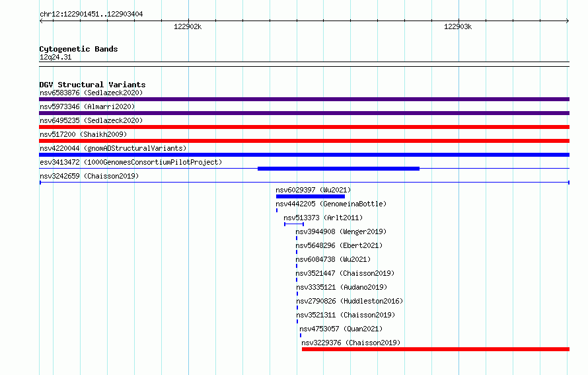This screenshot has height=375, width=588.
Task: Click the nsv3242659 (Chaisson2019) label
Action: (x=89, y=176)
